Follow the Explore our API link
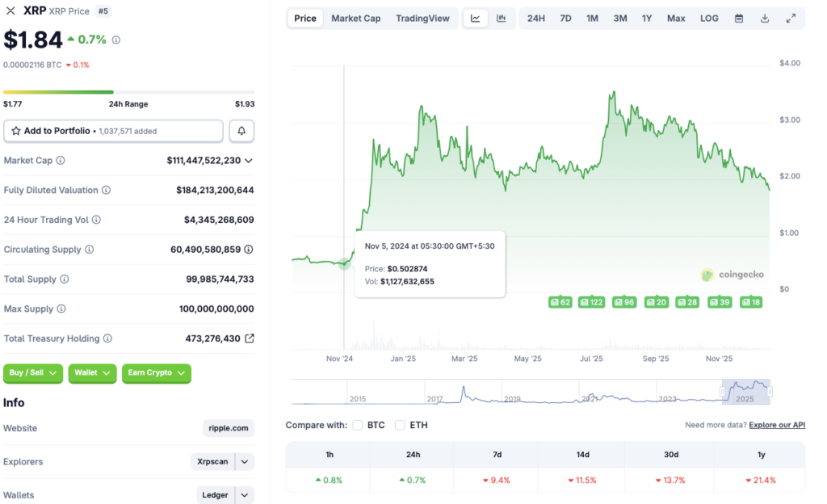827x504 pixels. coord(775,424)
